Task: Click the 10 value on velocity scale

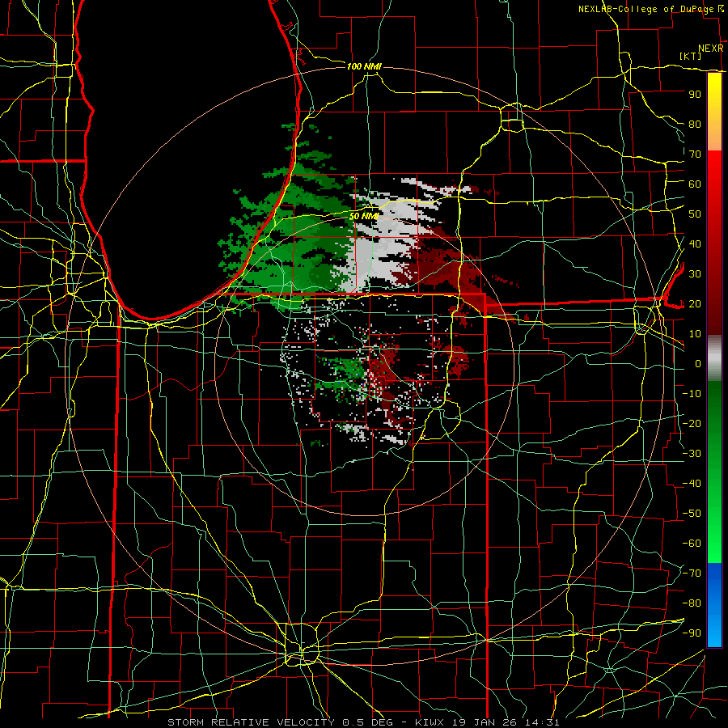Action: tap(695, 334)
